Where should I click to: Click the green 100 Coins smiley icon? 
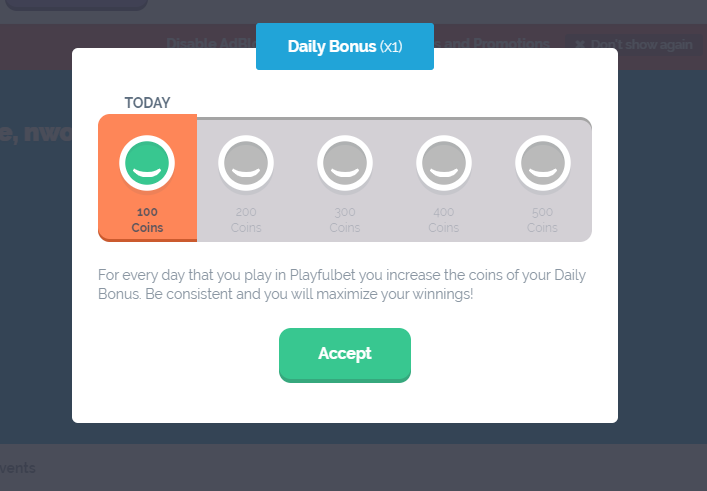(x=147, y=162)
